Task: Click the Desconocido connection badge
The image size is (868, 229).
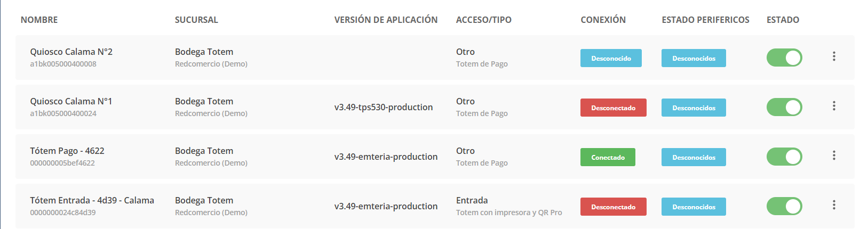Action: (x=611, y=58)
